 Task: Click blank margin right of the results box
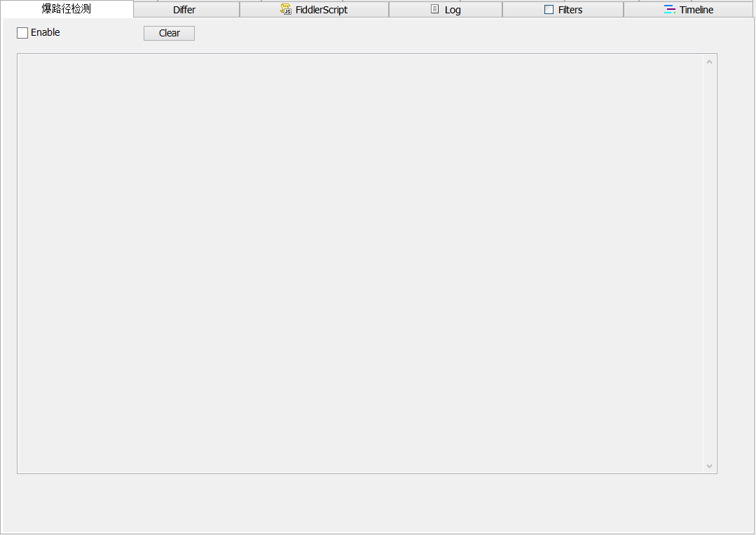[736, 263]
